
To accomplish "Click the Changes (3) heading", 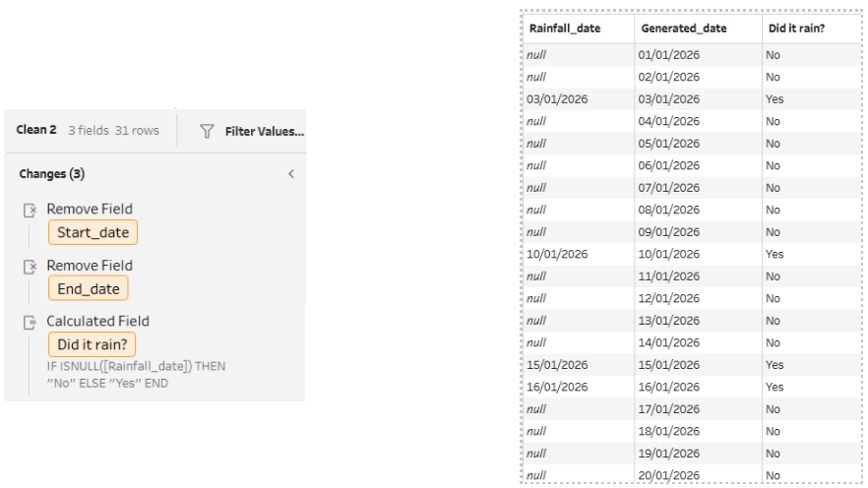I will tap(51, 174).
